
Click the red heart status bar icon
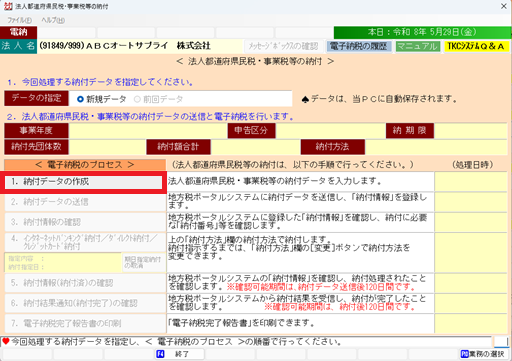click(x=6, y=341)
